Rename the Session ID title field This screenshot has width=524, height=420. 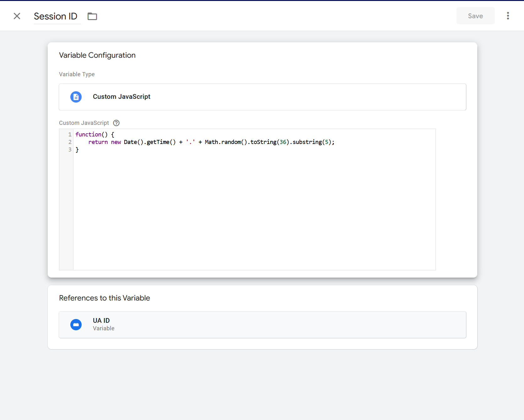tap(56, 16)
